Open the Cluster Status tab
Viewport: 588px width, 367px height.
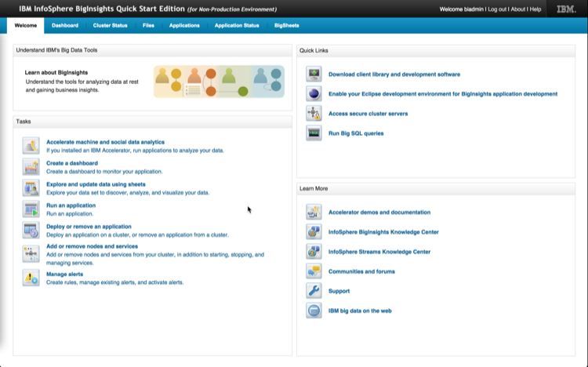(x=111, y=26)
